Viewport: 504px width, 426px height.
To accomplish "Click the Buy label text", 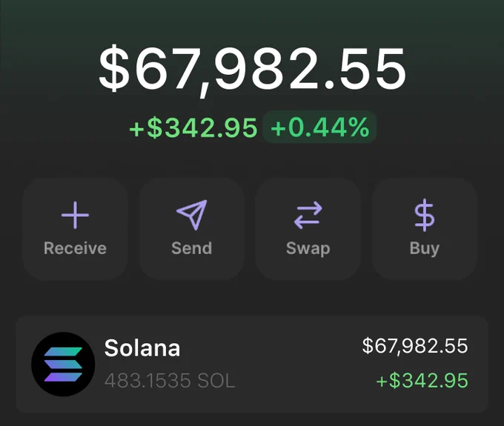I will pyautogui.click(x=425, y=249).
